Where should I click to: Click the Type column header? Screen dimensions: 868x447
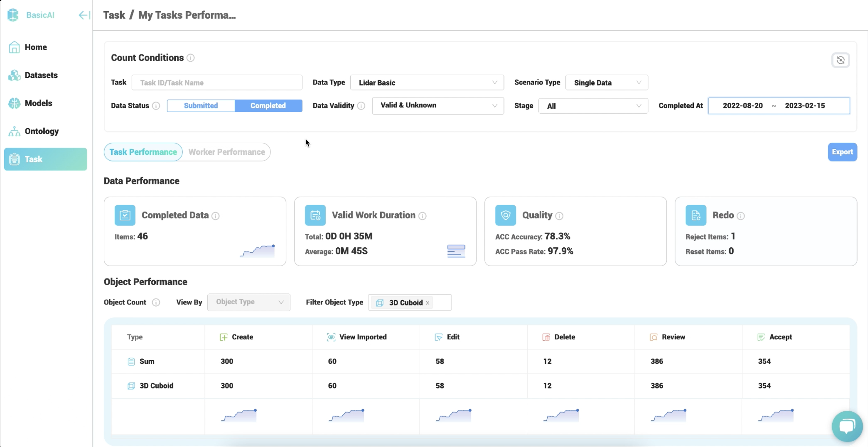(135, 337)
